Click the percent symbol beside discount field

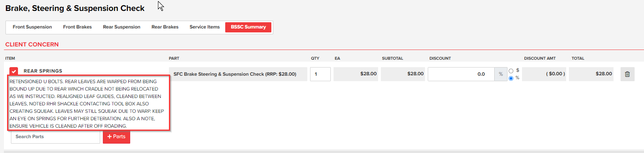click(501, 74)
